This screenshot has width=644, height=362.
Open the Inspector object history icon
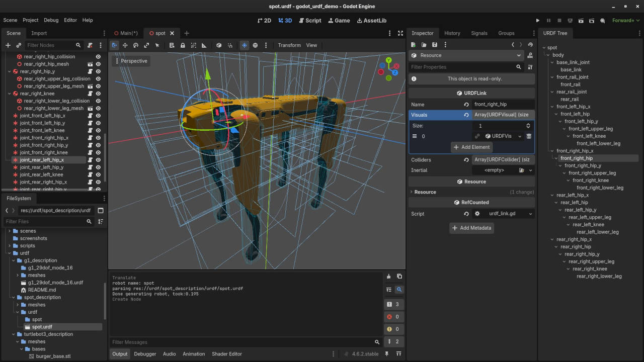coord(530,45)
